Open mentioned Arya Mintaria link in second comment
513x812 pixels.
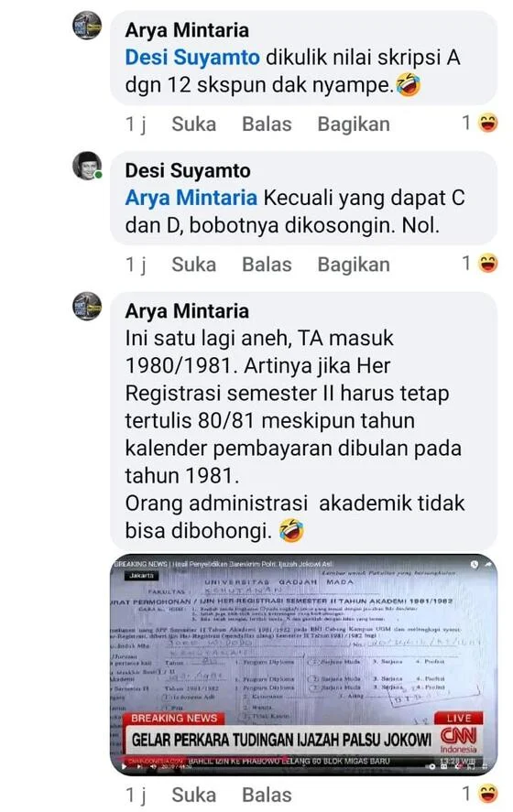click(x=191, y=198)
